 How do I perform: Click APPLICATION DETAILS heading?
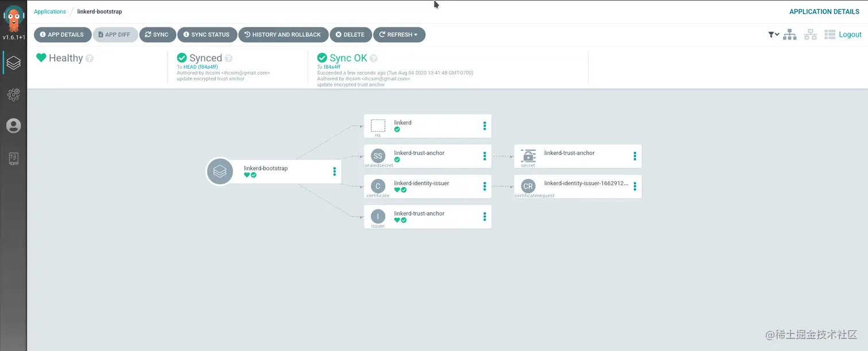coord(824,11)
